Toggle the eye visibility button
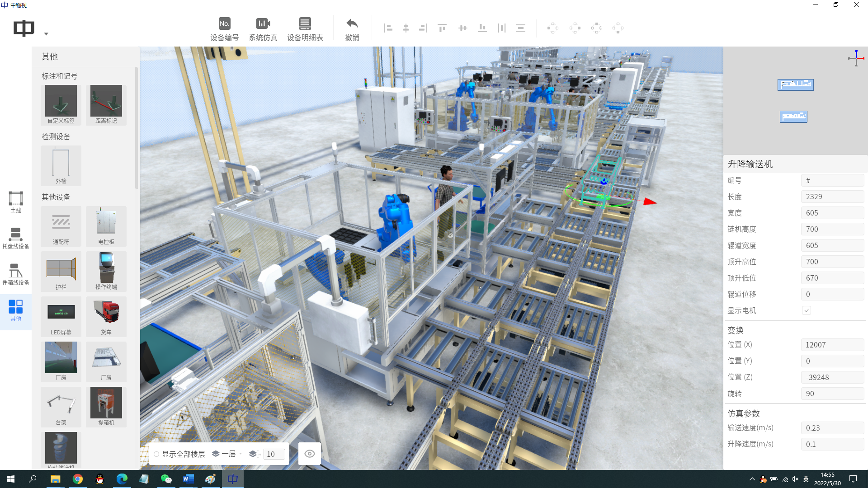 [x=310, y=454]
